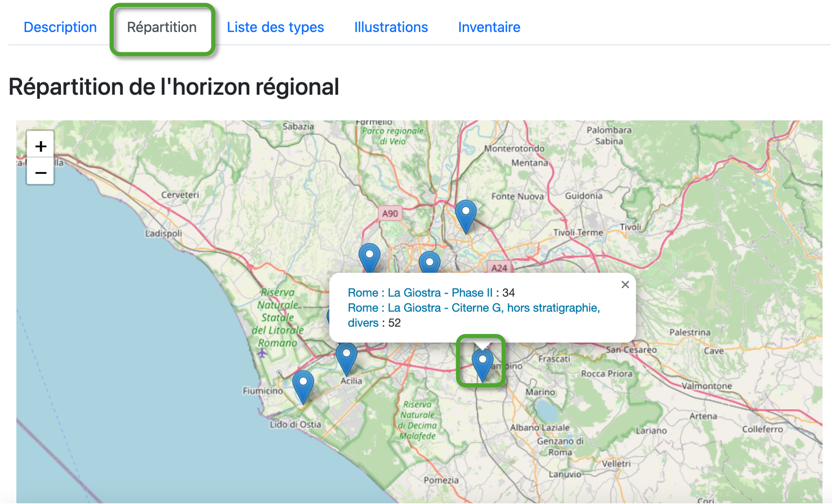Go to the Inventaire tab

click(489, 27)
